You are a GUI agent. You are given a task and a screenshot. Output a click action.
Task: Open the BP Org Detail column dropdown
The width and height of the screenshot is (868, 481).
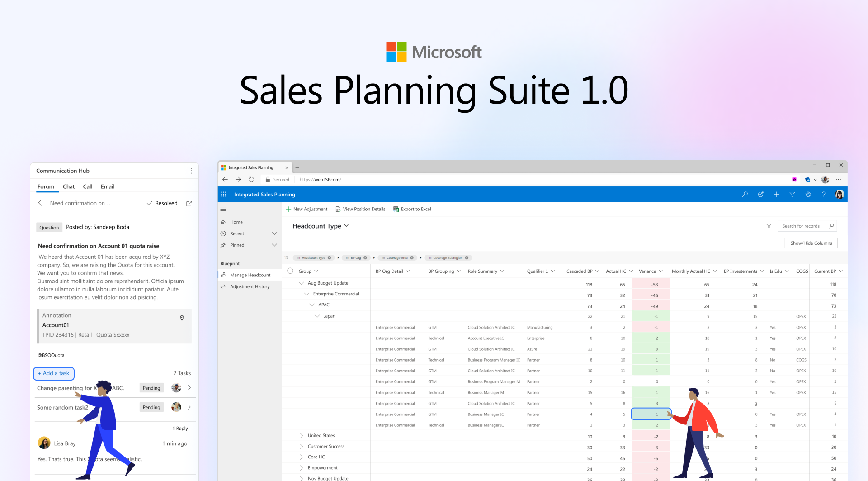(408, 271)
